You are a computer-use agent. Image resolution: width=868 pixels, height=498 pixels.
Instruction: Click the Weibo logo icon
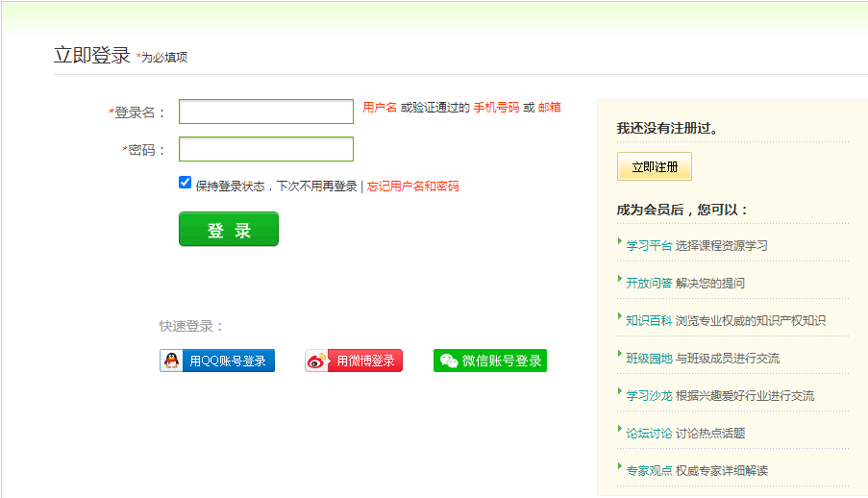(317, 361)
